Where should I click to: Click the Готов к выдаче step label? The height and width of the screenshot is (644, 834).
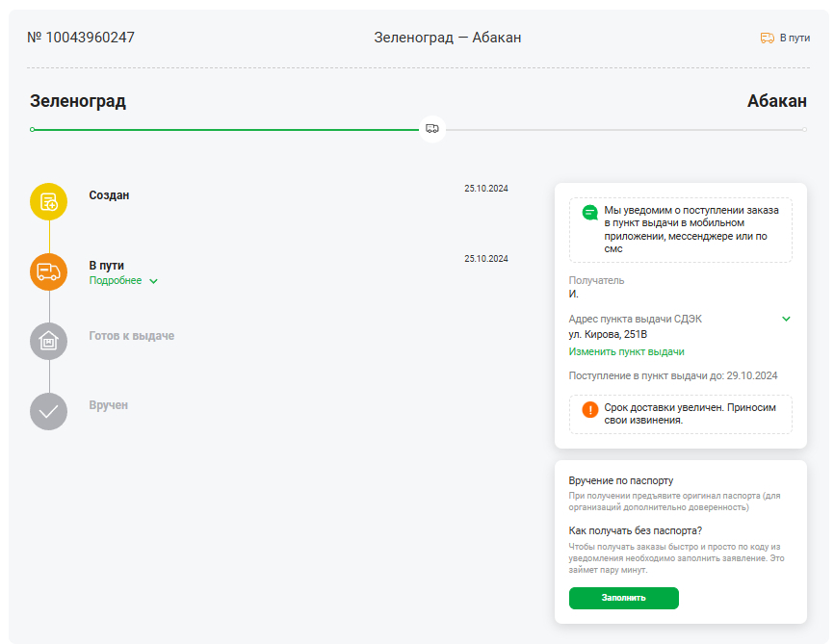tap(131, 336)
